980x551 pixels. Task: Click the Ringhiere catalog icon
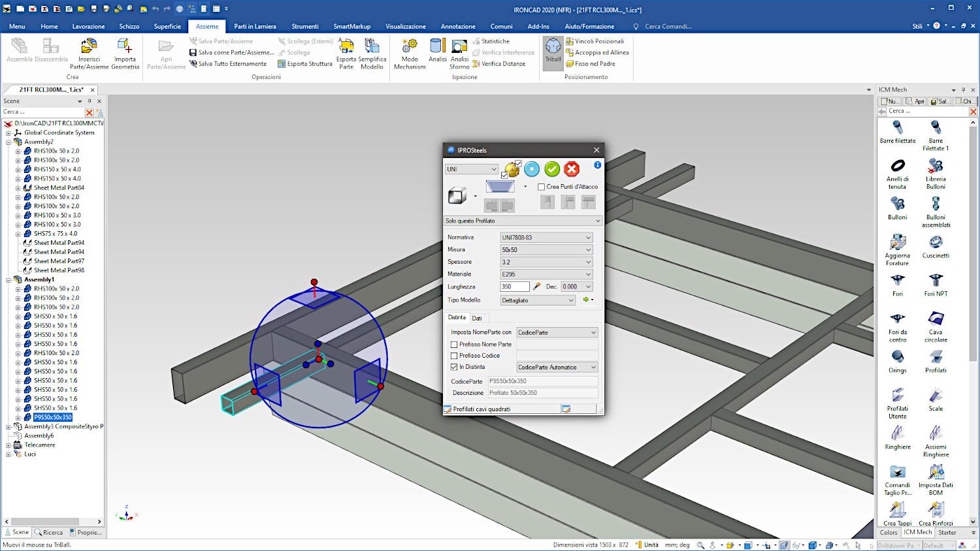[897, 437]
